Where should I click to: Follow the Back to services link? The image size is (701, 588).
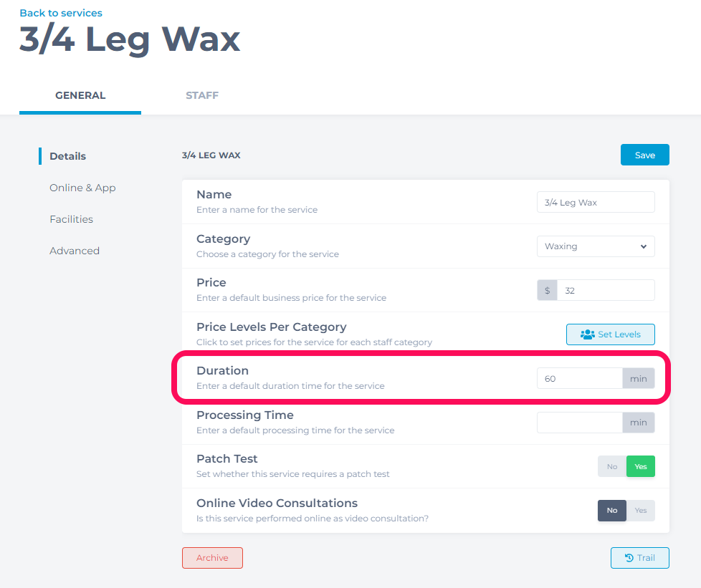(x=61, y=13)
